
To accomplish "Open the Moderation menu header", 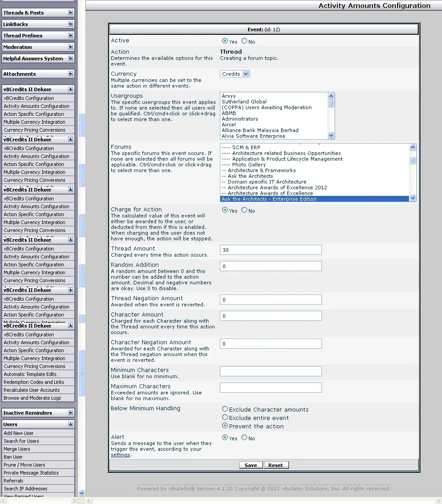I will tap(38, 47).
